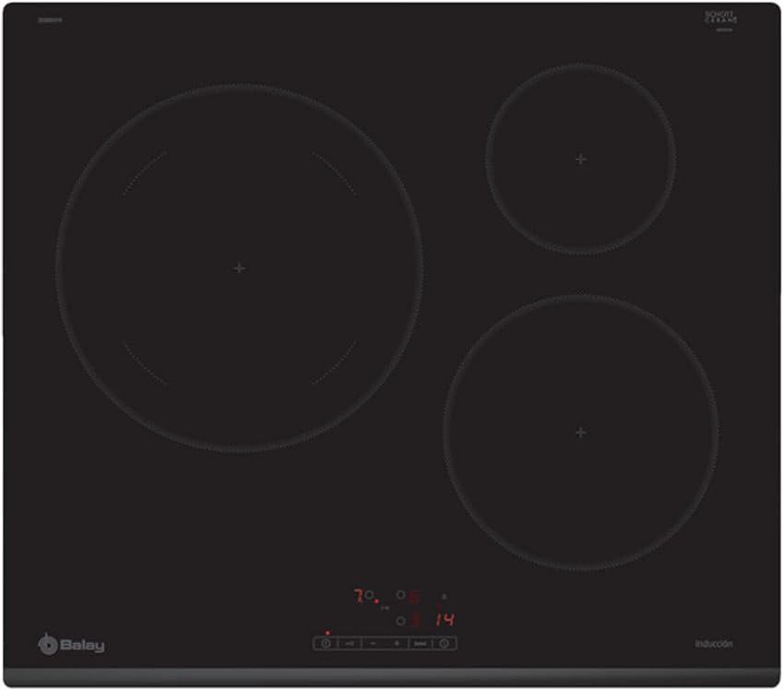Click the Balay brand logo
The image size is (784, 690).
click(71, 645)
